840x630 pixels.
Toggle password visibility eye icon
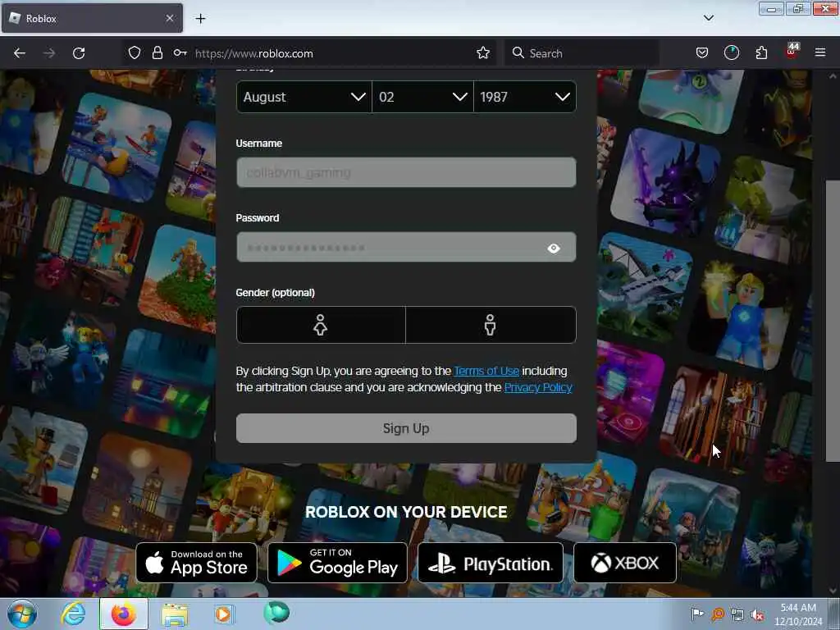click(x=554, y=248)
